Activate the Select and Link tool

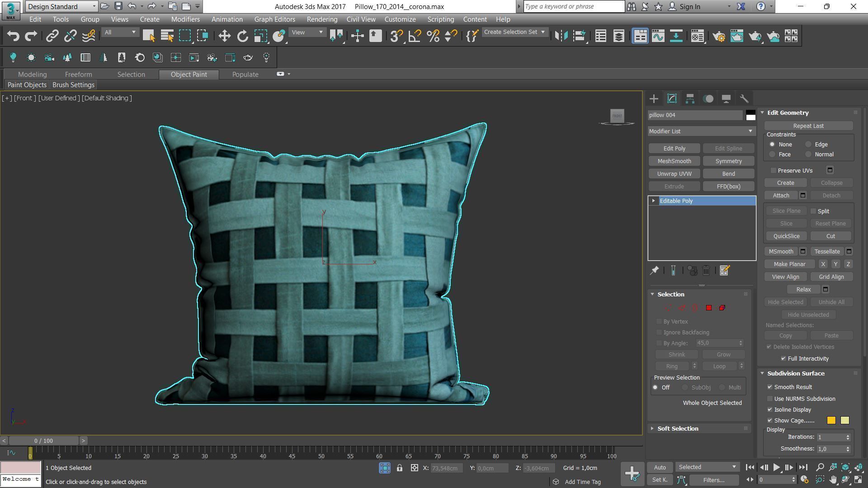pyautogui.click(x=52, y=36)
